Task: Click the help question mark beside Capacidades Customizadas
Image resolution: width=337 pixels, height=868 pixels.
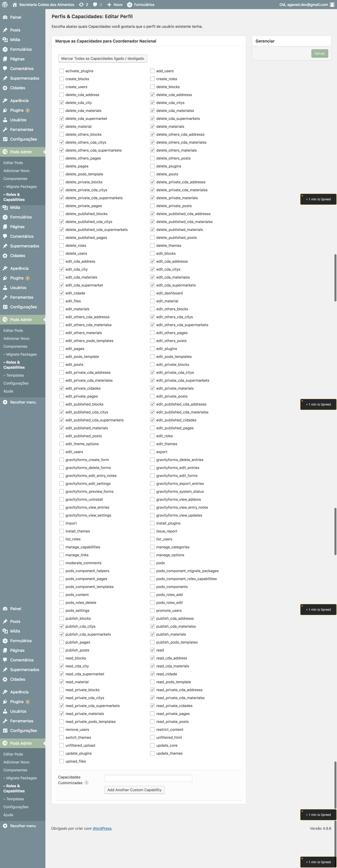Action: [x=86, y=782]
